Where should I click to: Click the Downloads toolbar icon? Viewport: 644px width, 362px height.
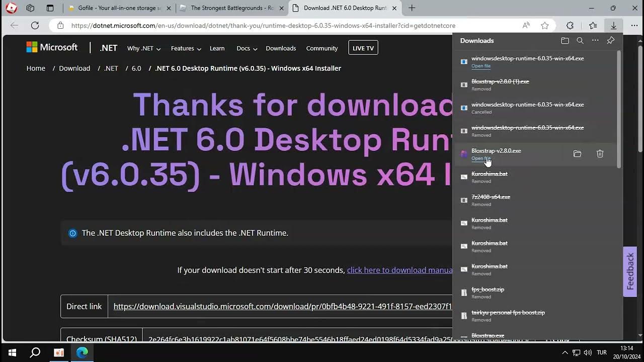(613, 26)
